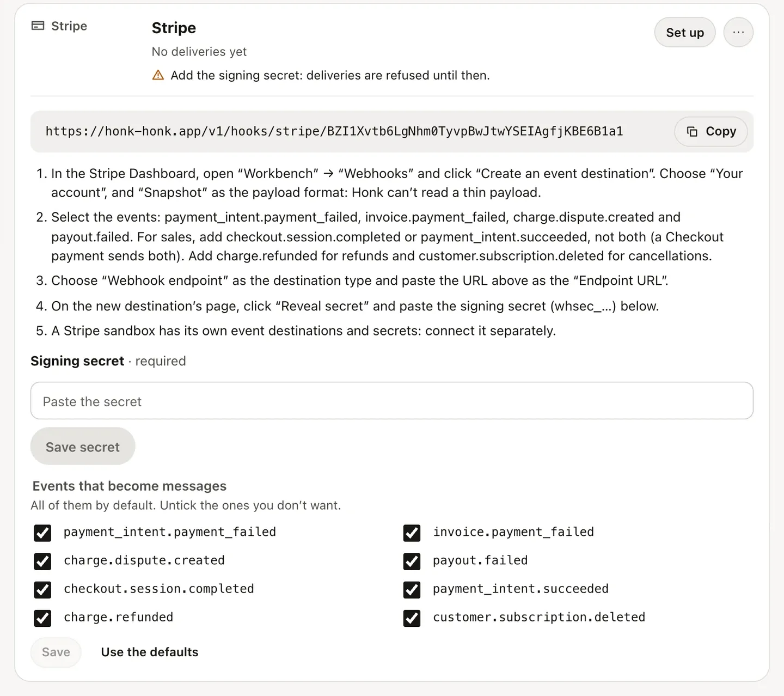This screenshot has width=784, height=696.
Task: Copy the Stripe webhook URL
Action: pos(711,131)
